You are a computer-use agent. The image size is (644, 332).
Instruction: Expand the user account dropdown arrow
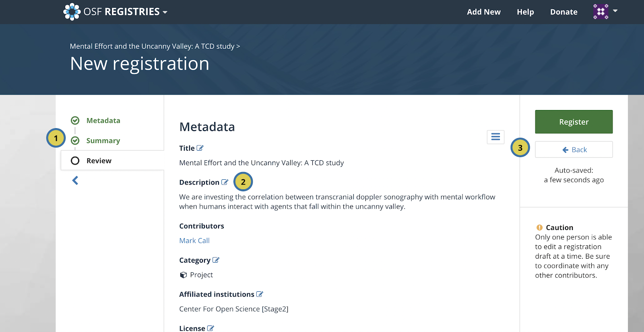coord(615,11)
